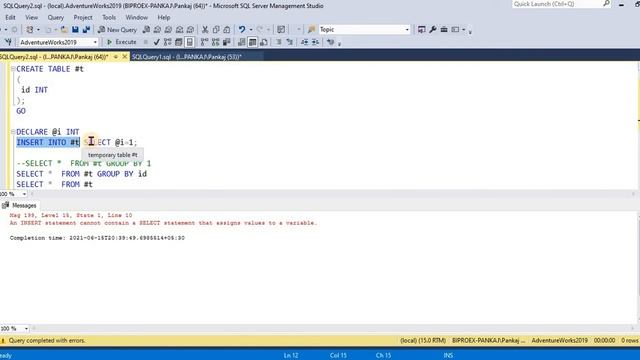The image size is (640, 360).
Task: Open the Project menu
Action: point(83,18)
